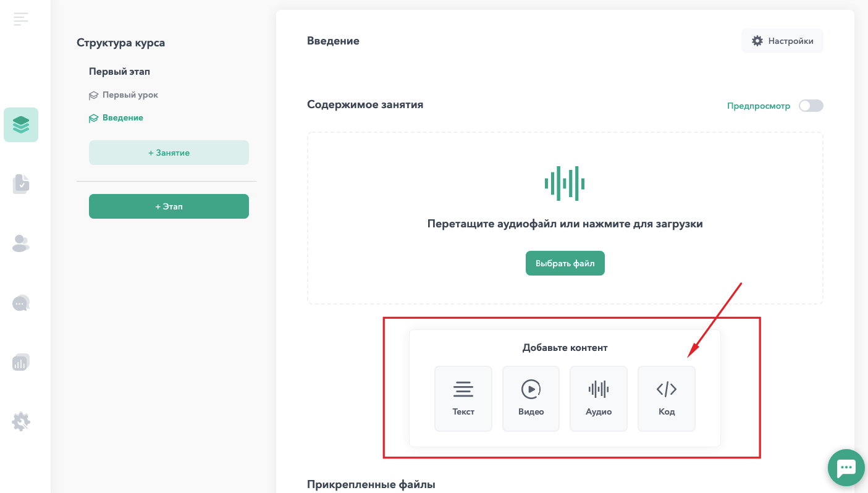The image size is (868, 493).
Task: Open the settings gear sidebar icon
Action: 21,421
